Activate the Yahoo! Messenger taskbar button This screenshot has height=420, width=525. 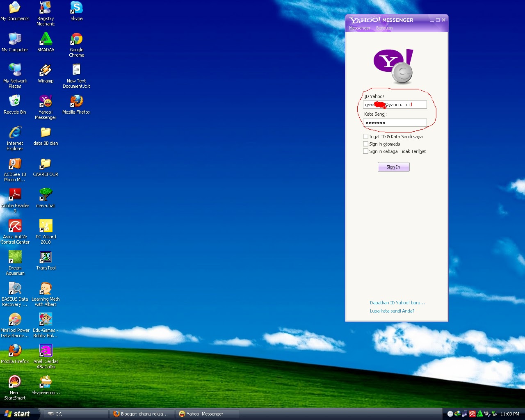pos(208,414)
